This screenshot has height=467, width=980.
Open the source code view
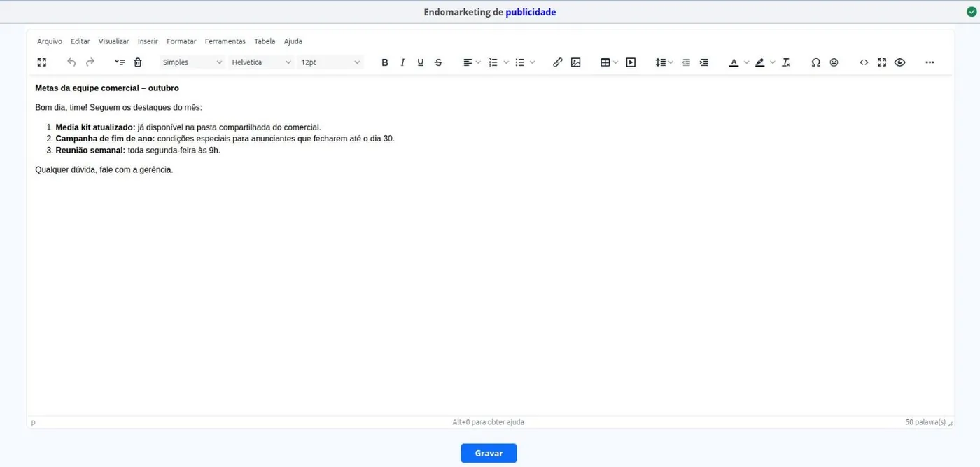click(x=864, y=62)
